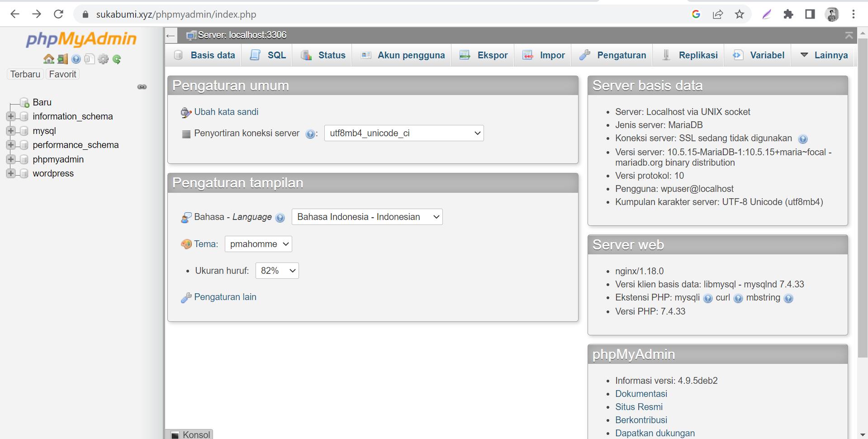The width and height of the screenshot is (868, 439).
Task: Click help icon after SSL sedang tidak digunakan
Action: point(803,139)
